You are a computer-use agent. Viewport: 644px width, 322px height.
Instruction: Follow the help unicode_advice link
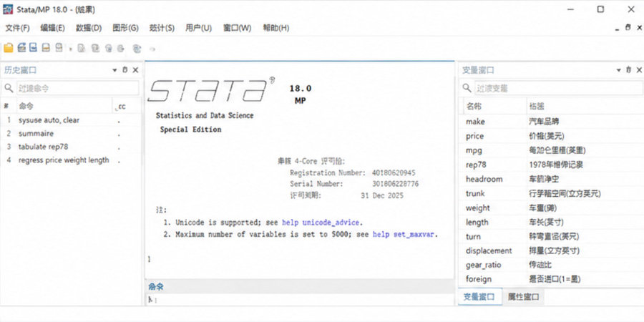click(321, 223)
